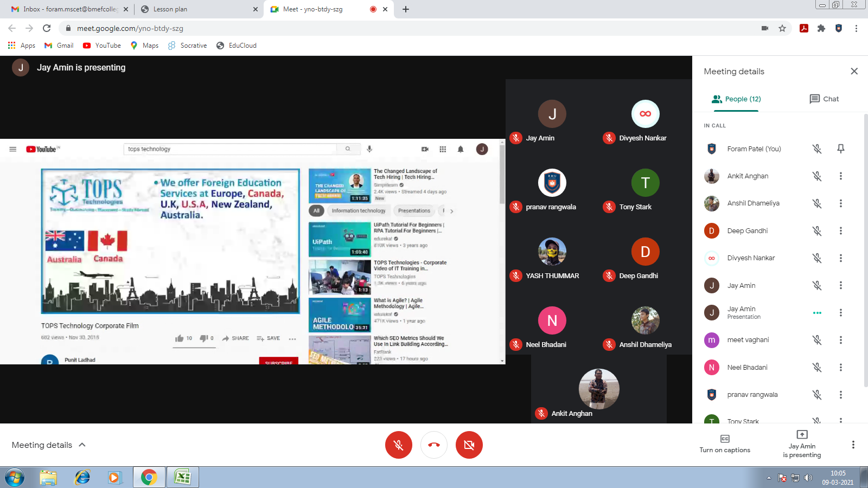Open more options for Ankit Anghan
Image resolution: width=868 pixels, height=488 pixels.
click(x=841, y=176)
